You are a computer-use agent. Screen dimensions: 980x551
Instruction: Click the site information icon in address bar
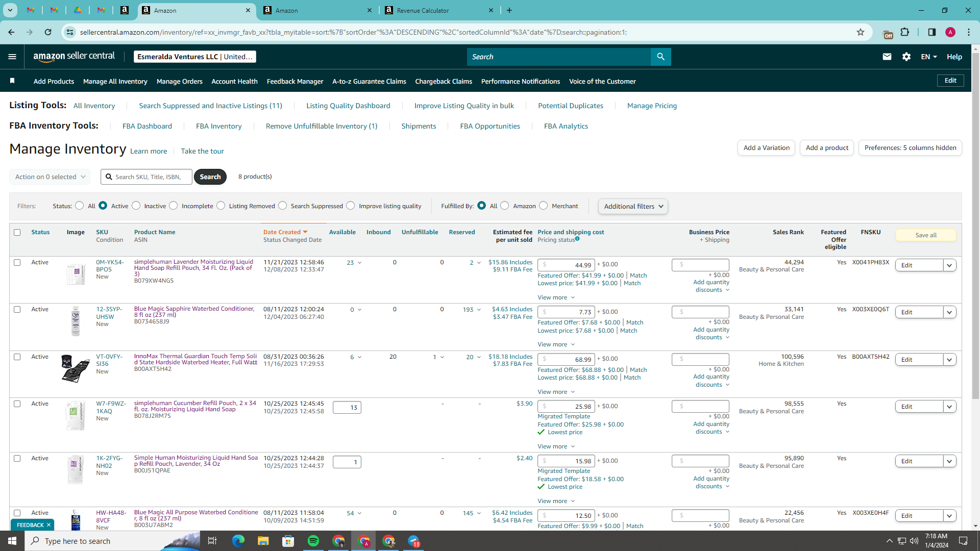[70, 32]
